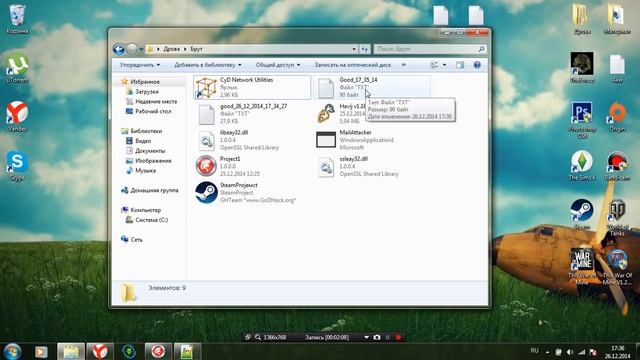Refresh the Explorer address bar

tap(364, 49)
